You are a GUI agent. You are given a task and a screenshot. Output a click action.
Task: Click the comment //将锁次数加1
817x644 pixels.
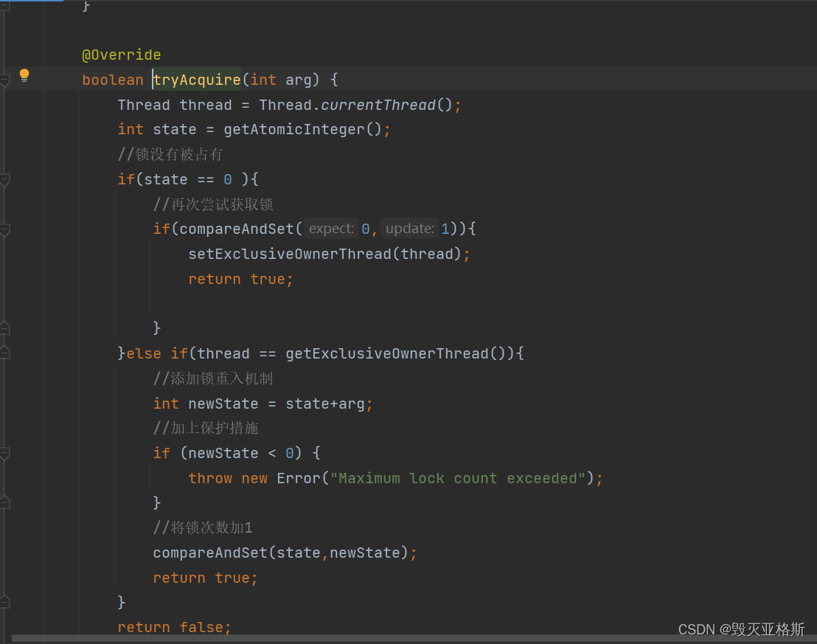click(203, 527)
